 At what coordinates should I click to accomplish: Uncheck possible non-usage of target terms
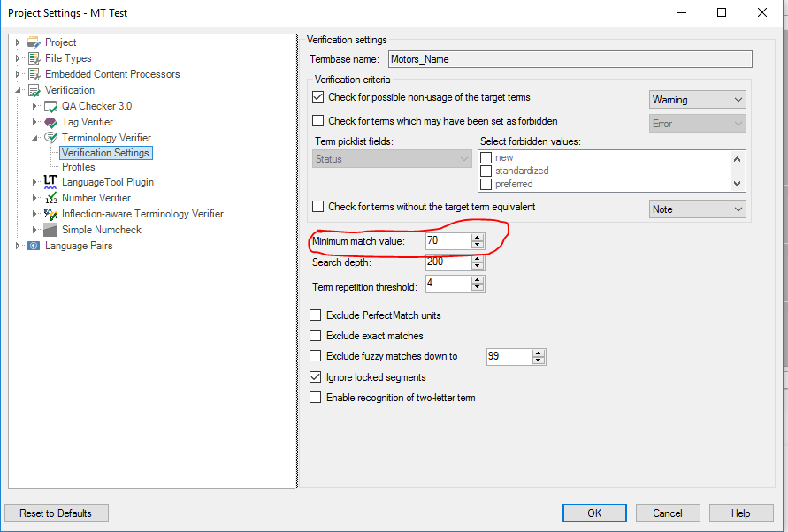coord(317,97)
